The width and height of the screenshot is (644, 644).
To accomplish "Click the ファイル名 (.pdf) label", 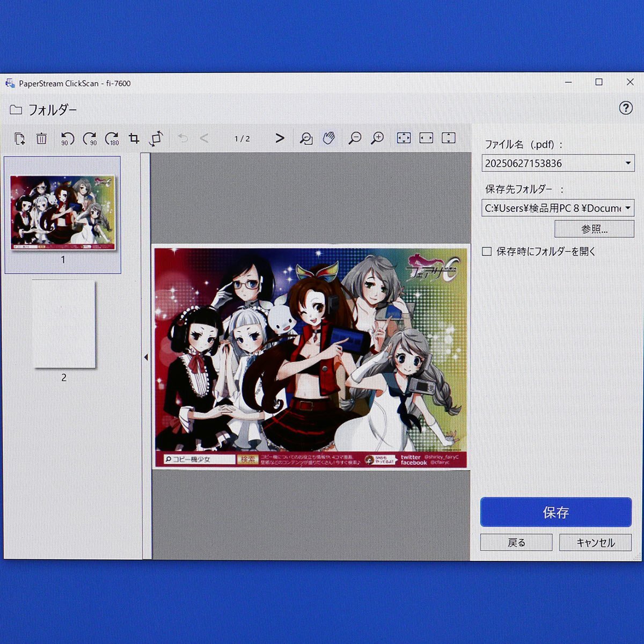I will pyautogui.click(x=524, y=144).
